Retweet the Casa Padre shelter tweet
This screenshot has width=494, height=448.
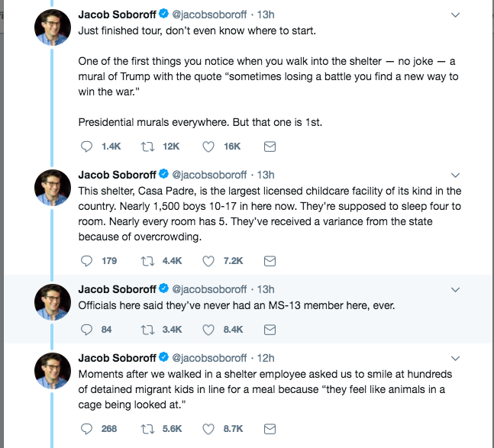pyautogui.click(x=148, y=260)
